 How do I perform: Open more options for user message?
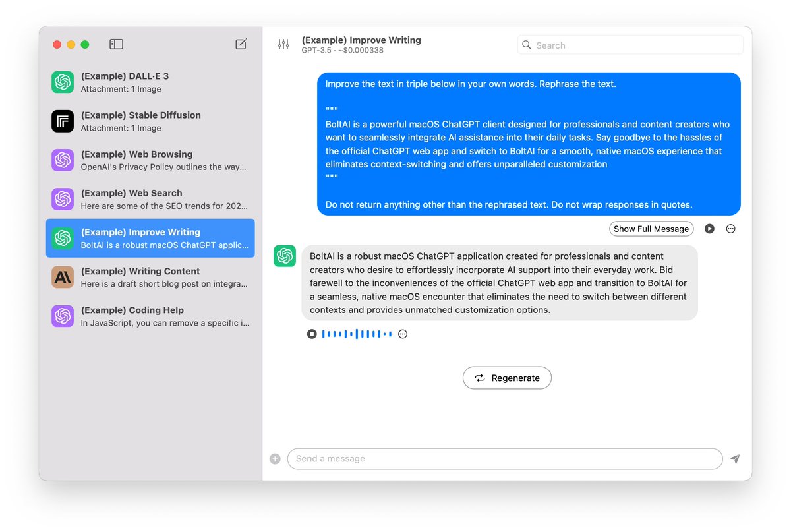(x=730, y=229)
